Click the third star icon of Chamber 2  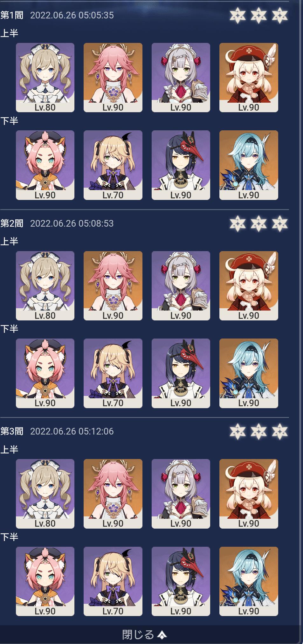(x=280, y=223)
